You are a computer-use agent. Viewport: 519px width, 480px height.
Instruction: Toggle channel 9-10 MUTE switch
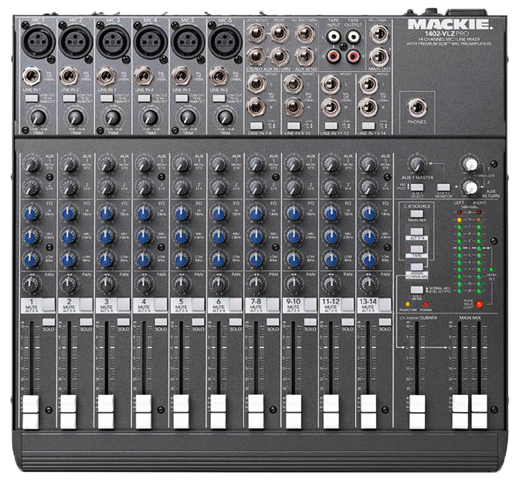pos(311,305)
